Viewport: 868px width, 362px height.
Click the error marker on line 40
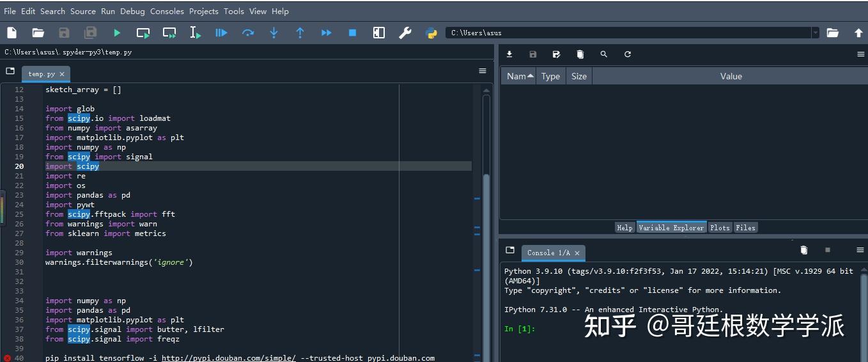7,358
